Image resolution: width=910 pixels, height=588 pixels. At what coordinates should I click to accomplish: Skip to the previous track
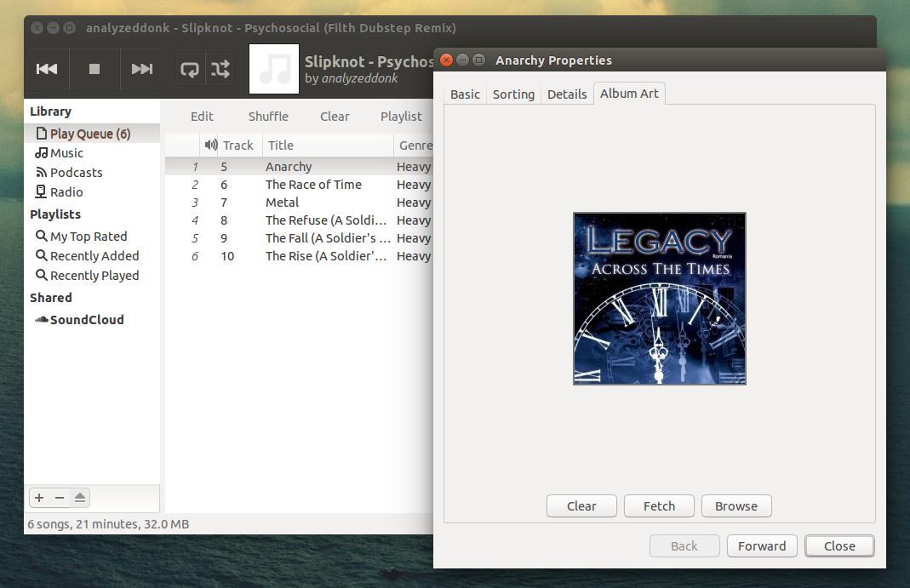(46, 69)
